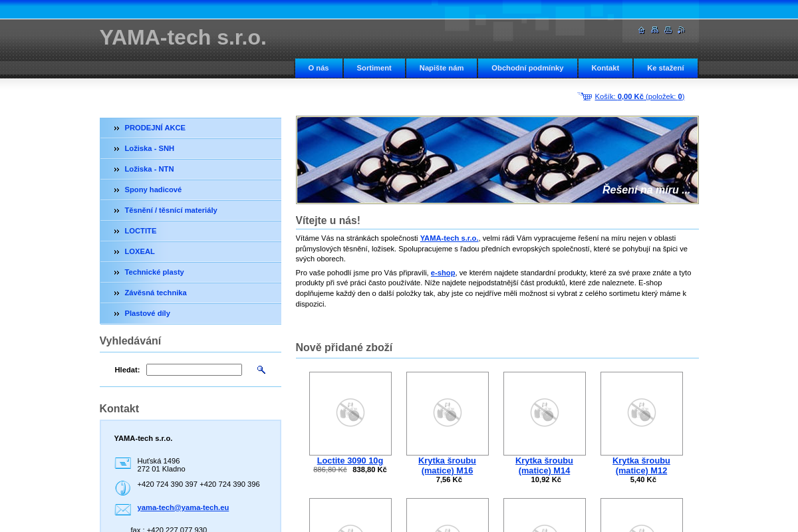Select LOXEAL category
The width and height of the screenshot is (798, 532).
pyautogui.click(x=190, y=251)
